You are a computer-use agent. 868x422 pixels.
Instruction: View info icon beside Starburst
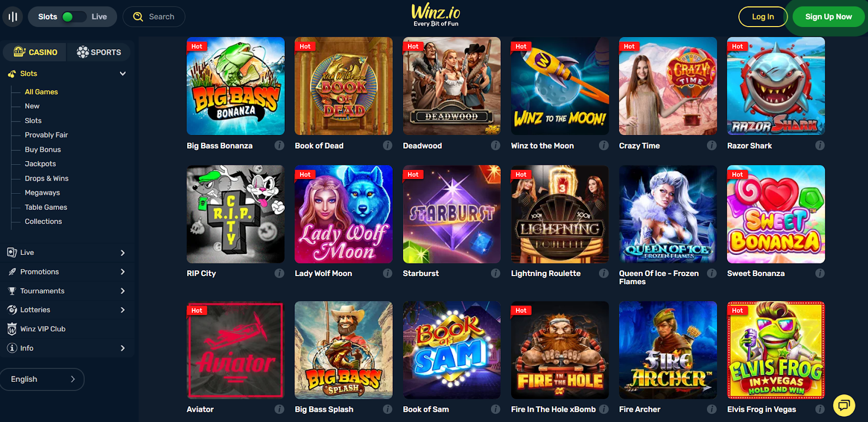coord(495,273)
